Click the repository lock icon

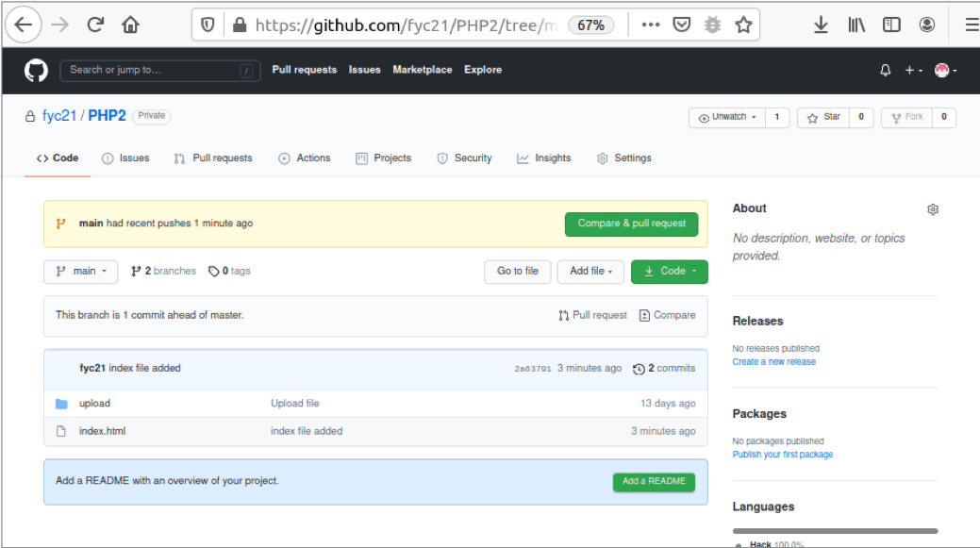(30, 115)
